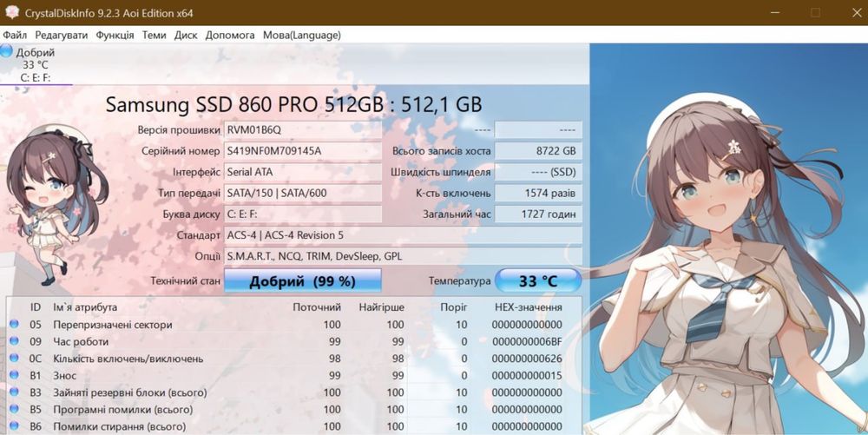
Task: Open the Функція menu
Action: 115,35
